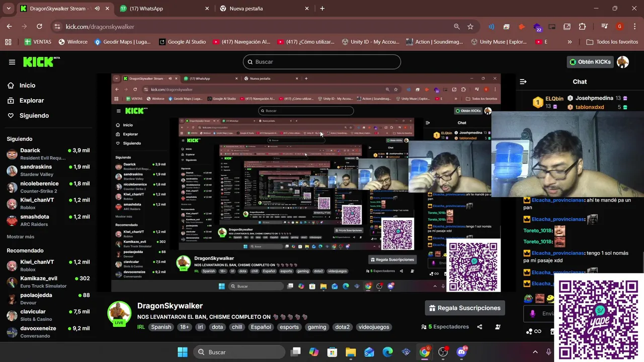Screen dimensions: 644x362
Task: Switch to the (17) WhatsApp tab
Action: click(165, 9)
